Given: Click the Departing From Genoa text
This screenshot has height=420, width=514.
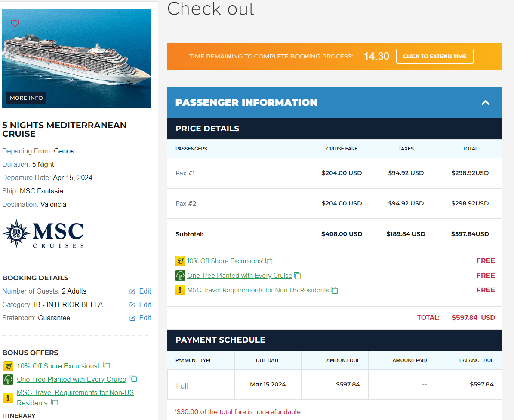Looking at the screenshot, I should pyautogui.click(x=38, y=151).
